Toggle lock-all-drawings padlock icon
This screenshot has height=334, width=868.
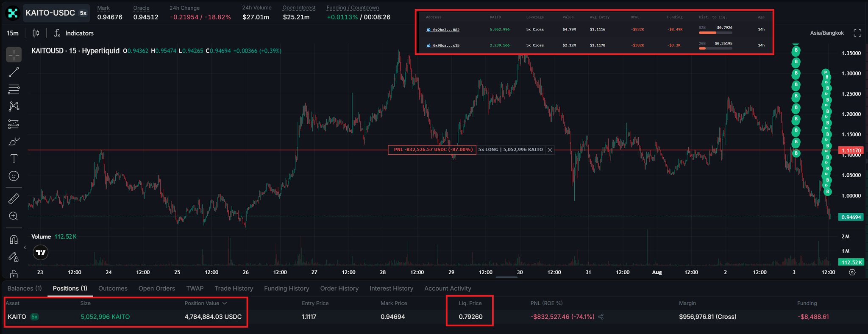14,274
